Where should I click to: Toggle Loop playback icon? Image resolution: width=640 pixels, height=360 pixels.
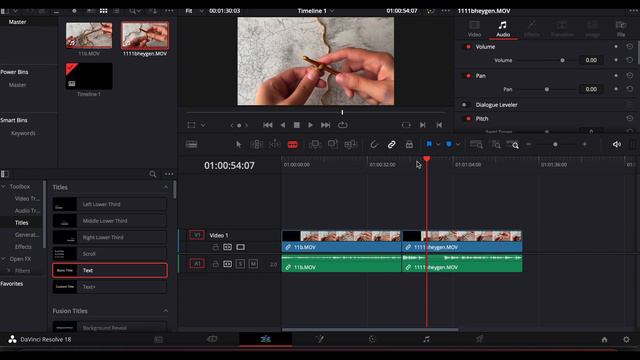pyautogui.click(x=343, y=125)
